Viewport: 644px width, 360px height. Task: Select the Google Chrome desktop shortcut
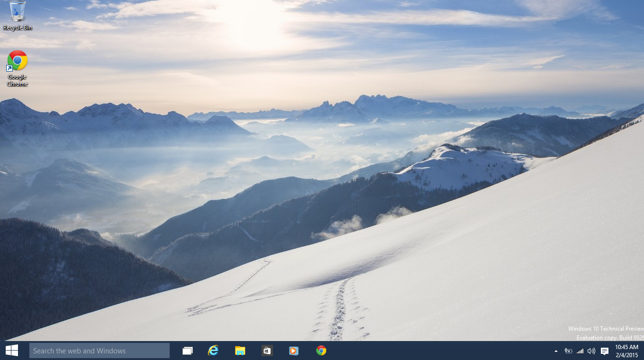pos(18,69)
